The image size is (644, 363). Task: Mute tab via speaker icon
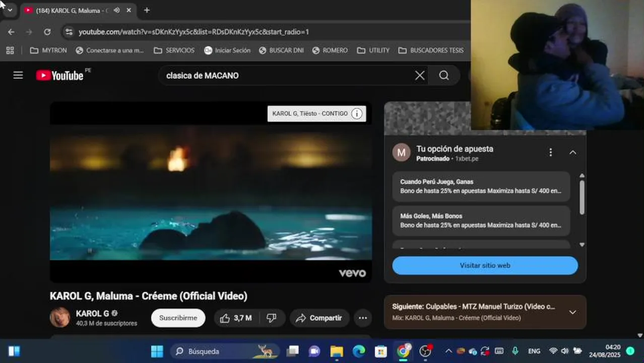(x=117, y=10)
